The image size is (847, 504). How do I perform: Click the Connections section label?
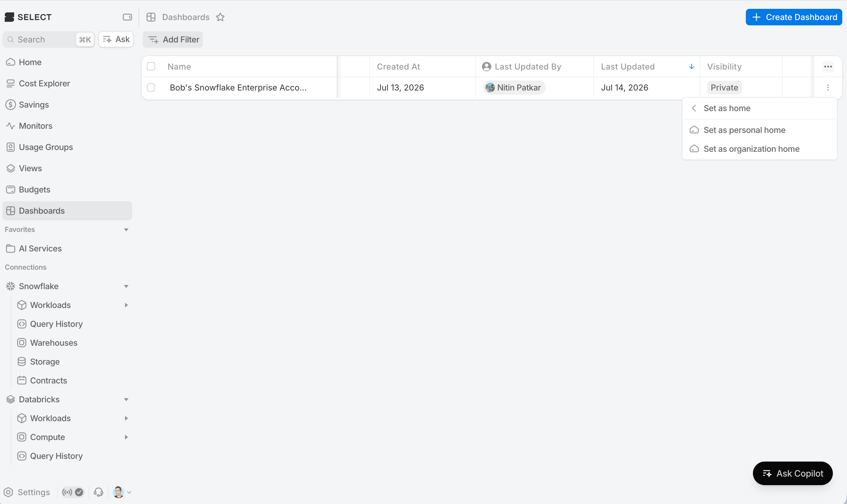[25, 267]
